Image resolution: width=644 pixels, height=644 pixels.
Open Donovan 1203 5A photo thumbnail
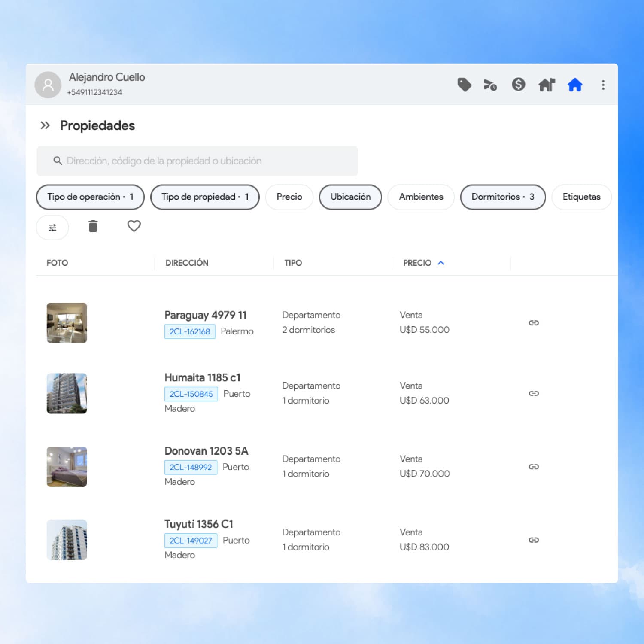click(x=67, y=467)
